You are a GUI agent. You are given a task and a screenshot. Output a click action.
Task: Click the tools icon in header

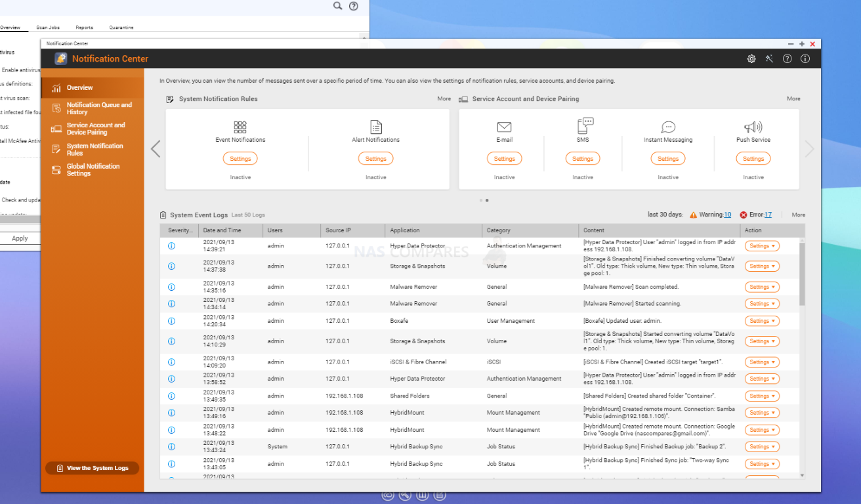tap(769, 58)
